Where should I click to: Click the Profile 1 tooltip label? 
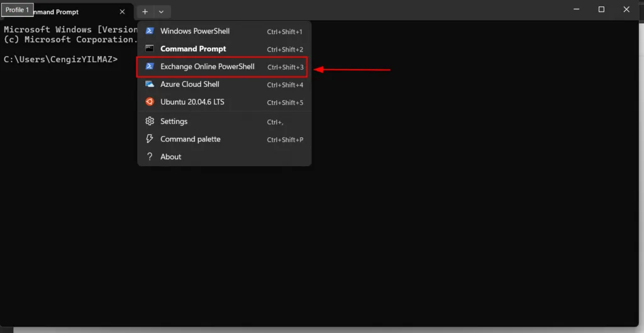[17, 10]
